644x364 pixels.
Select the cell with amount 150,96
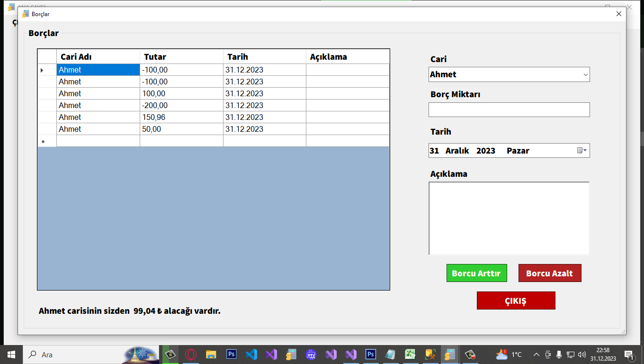[x=181, y=117]
